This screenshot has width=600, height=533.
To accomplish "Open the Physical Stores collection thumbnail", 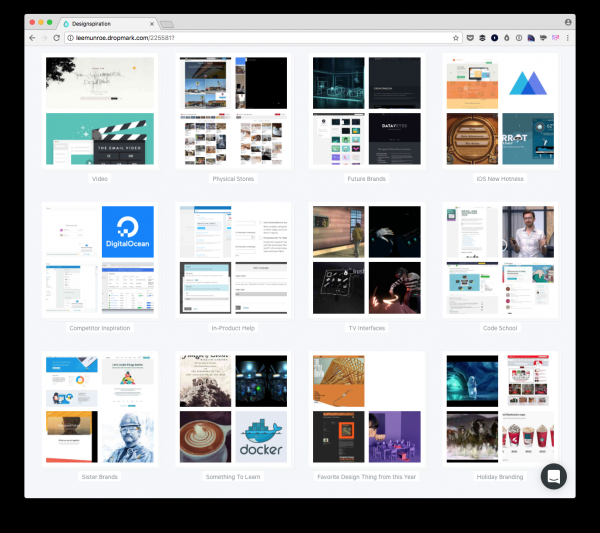I will click(x=233, y=110).
